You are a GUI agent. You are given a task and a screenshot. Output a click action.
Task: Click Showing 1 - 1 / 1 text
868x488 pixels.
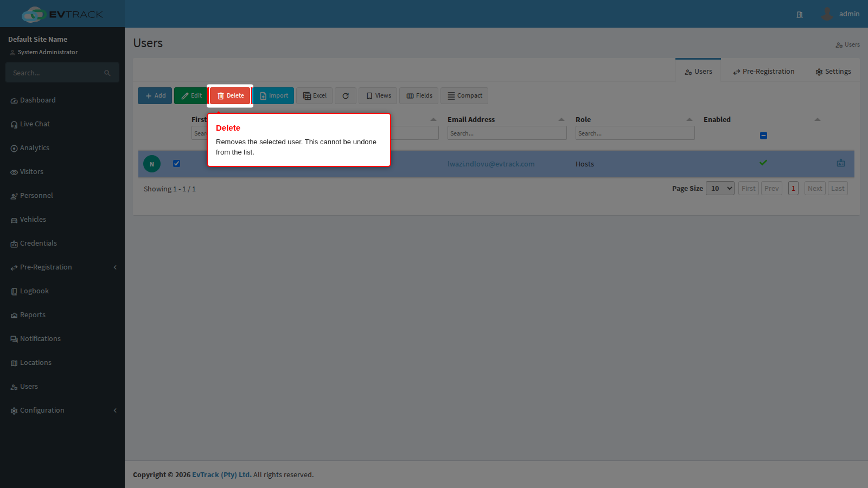coord(170,189)
